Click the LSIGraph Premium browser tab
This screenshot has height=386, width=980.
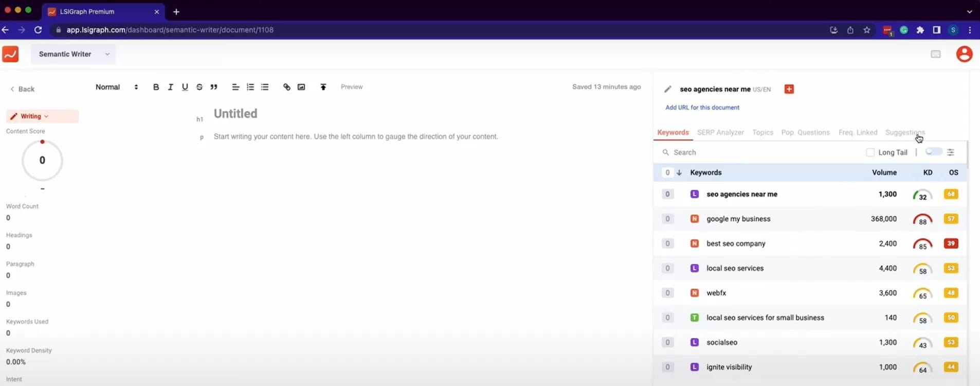coord(103,11)
